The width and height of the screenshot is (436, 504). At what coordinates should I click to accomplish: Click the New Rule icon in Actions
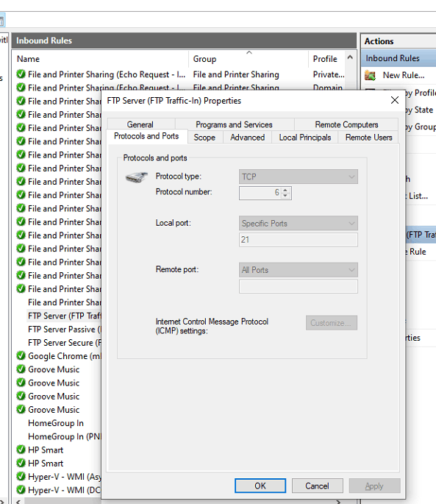click(370, 76)
